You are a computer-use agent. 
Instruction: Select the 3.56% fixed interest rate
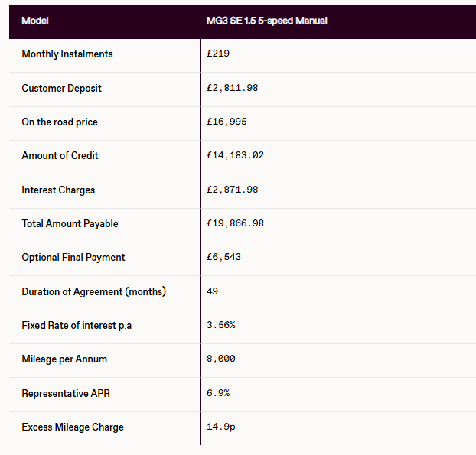pyautogui.click(x=221, y=325)
